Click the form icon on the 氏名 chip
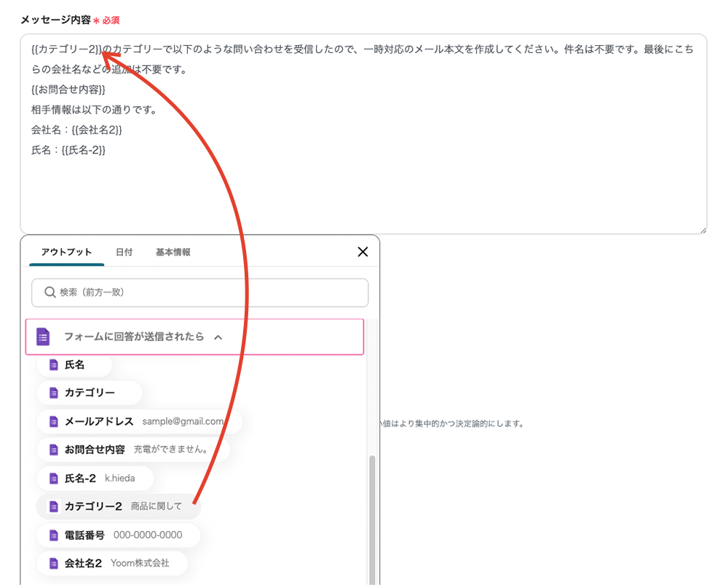Screen dimensions: 728x587 tap(54, 364)
